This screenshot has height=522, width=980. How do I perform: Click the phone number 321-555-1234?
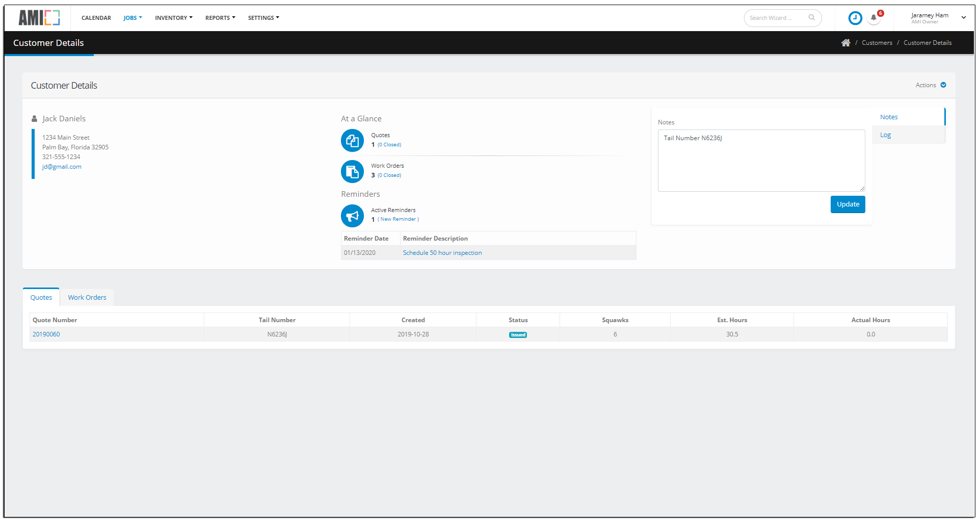(61, 157)
